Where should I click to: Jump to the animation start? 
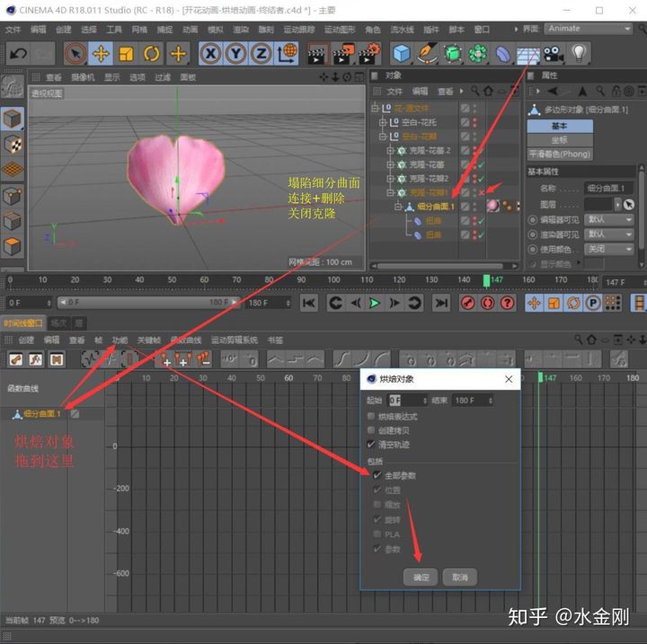pos(308,304)
